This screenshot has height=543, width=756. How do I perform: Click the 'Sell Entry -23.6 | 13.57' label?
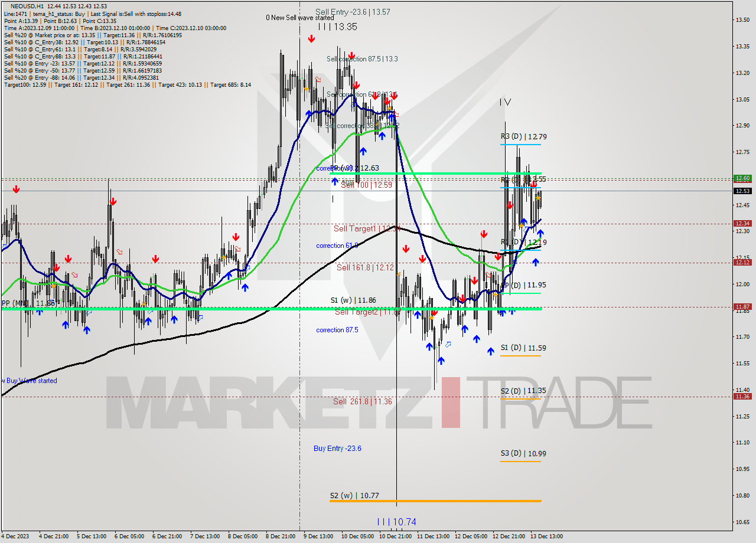[x=353, y=11]
